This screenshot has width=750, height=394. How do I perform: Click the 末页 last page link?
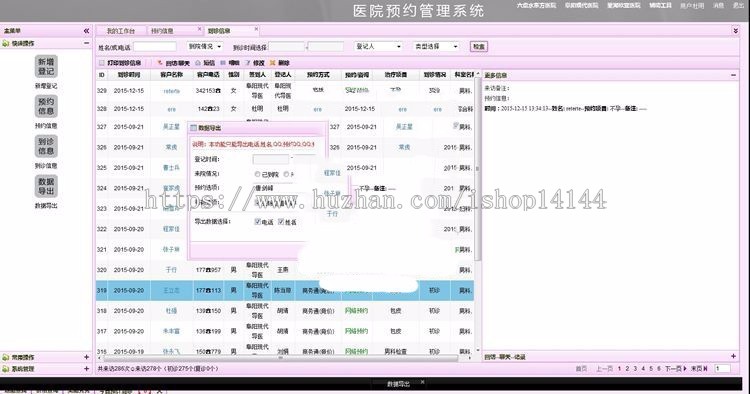click(x=699, y=369)
